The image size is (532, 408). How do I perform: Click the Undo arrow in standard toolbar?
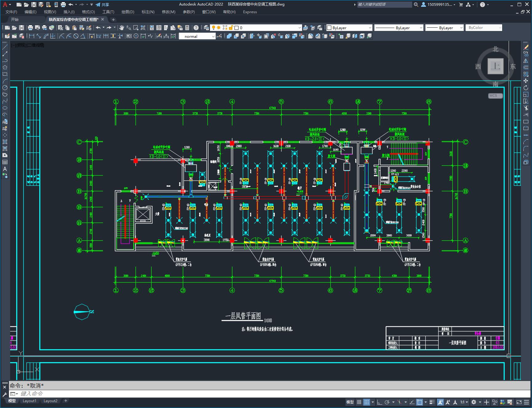pos(98,28)
